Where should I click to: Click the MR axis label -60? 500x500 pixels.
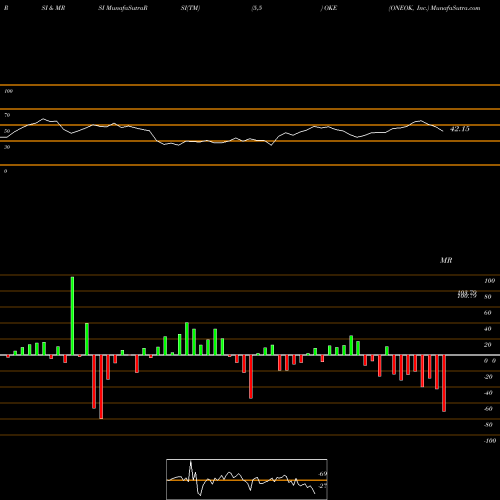tap(488, 409)
